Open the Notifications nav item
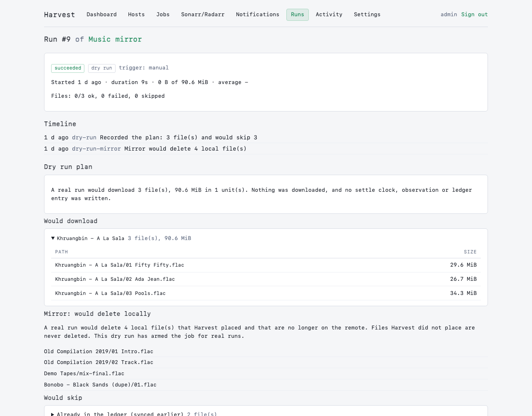This screenshot has height=416, width=532. coord(258,15)
